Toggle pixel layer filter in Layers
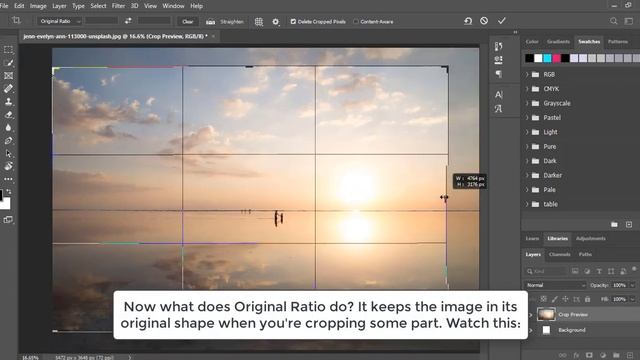Image resolution: width=640 pixels, height=360 pixels. pyautogui.click(x=575, y=271)
